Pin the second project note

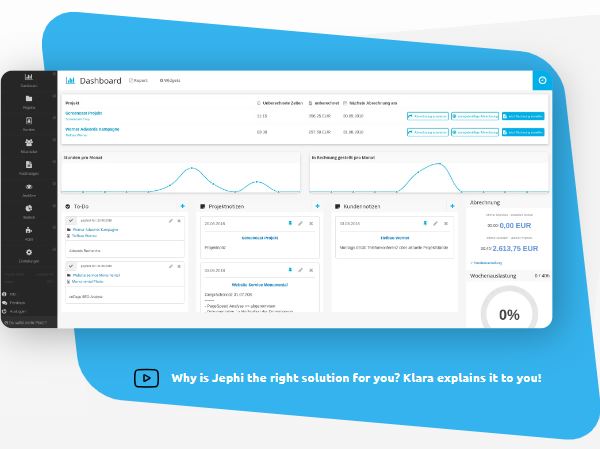point(290,270)
